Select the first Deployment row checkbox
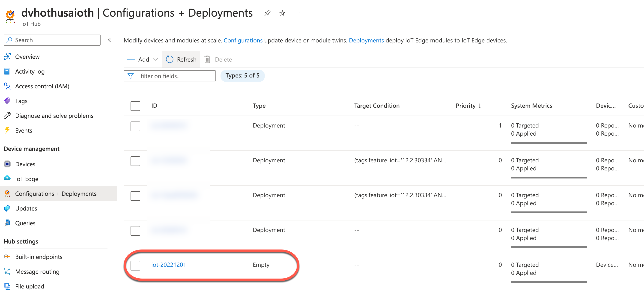This screenshot has width=644, height=297. (135, 126)
